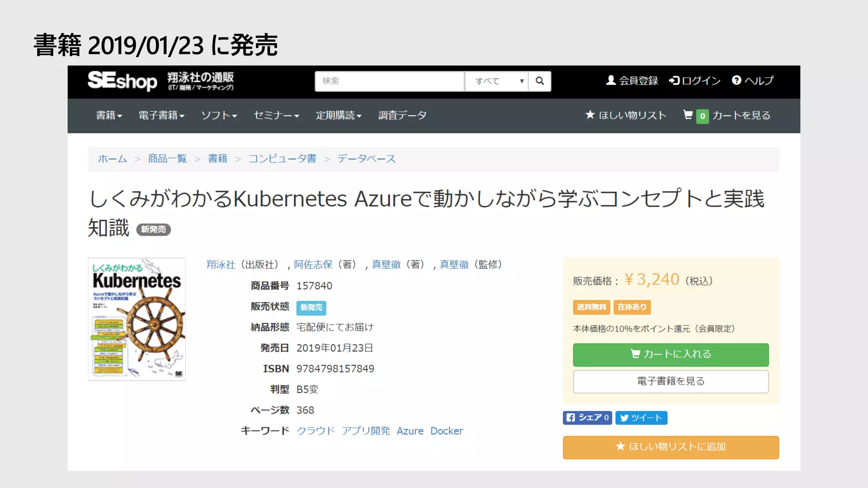Open SEshop logo home link
The width and height of the screenshot is (868, 488).
pos(122,81)
